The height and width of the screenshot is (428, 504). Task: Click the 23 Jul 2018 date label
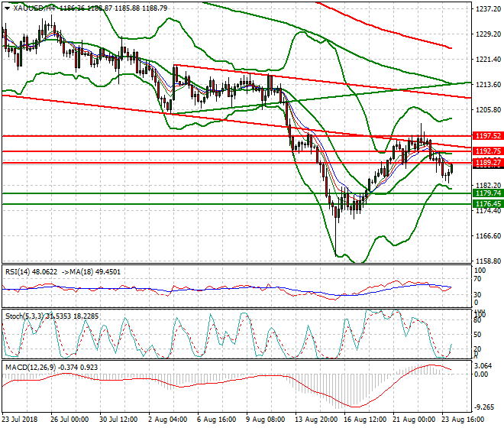pos(20,420)
